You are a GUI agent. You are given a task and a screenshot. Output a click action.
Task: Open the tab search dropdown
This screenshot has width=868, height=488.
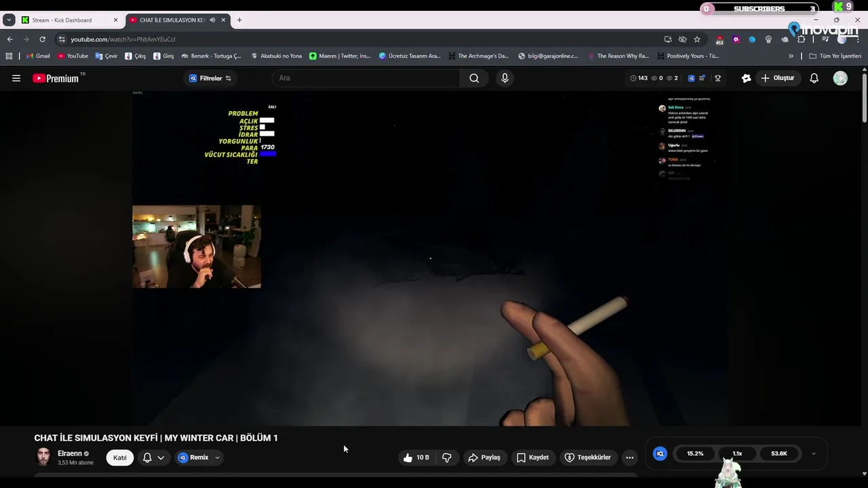(9, 20)
